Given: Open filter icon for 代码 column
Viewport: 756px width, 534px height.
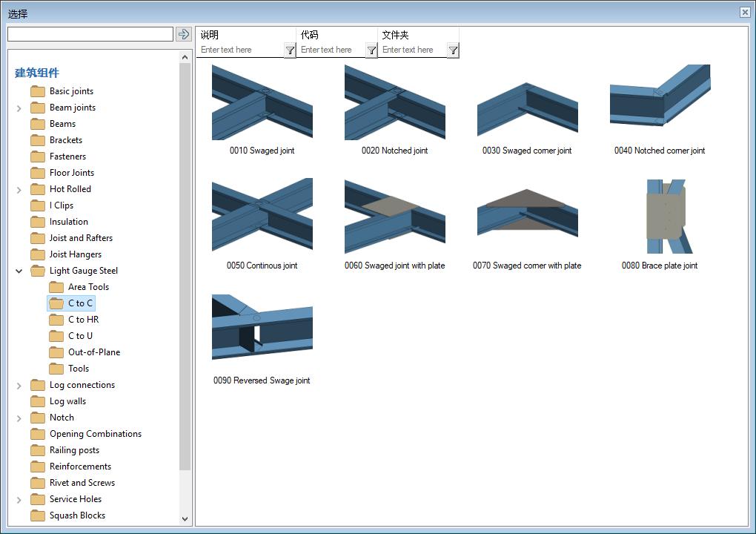Looking at the screenshot, I should click(x=371, y=50).
